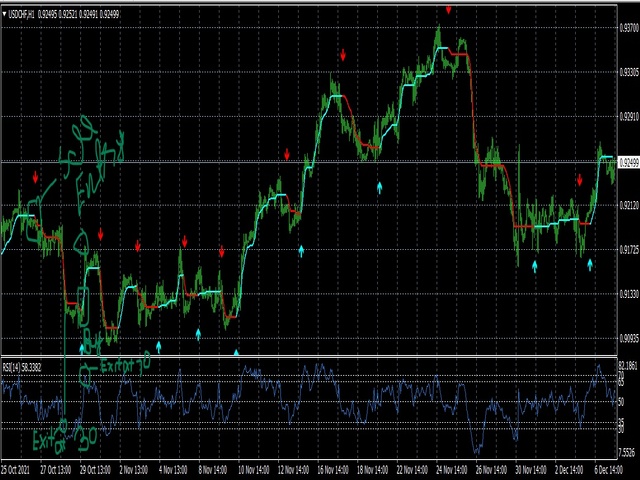Click the RSI level 50 label
The height and width of the screenshot is (480, 640).
tap(622, 402)
